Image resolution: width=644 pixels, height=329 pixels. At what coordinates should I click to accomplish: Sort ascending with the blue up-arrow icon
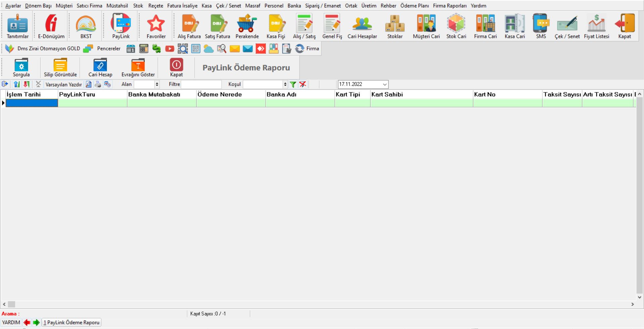pos(16,85)
